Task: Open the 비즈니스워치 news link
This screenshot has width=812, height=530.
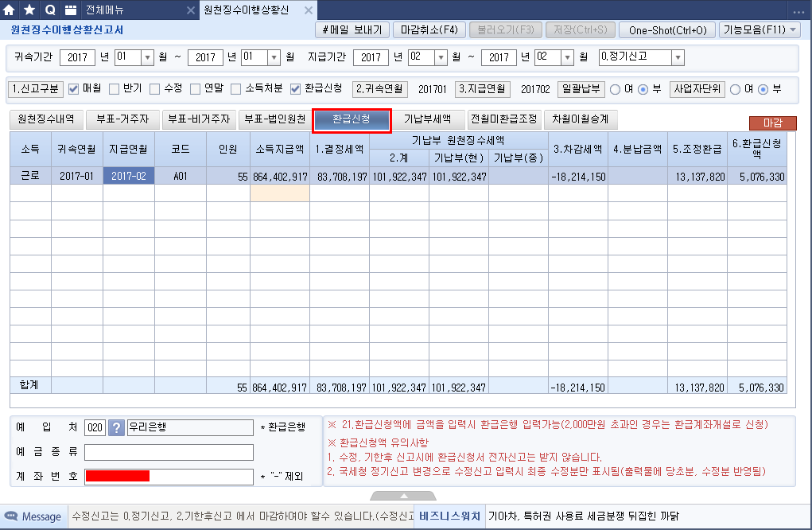Action: (449, 516)
